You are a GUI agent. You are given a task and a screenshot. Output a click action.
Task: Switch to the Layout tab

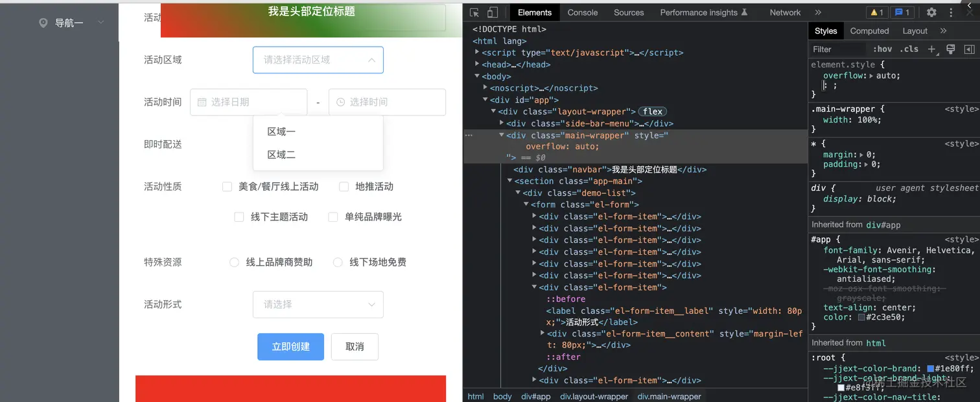(915, 30)
